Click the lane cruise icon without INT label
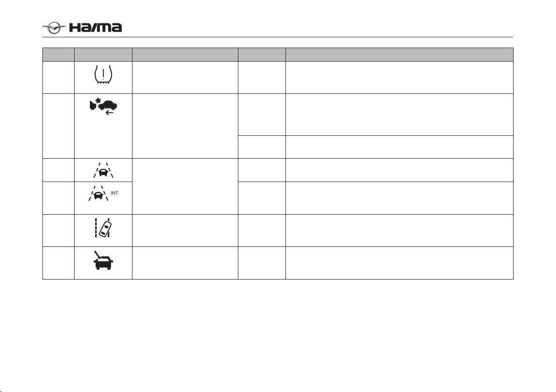The height and width of the screenshot is (392, 556). [103, 170]
